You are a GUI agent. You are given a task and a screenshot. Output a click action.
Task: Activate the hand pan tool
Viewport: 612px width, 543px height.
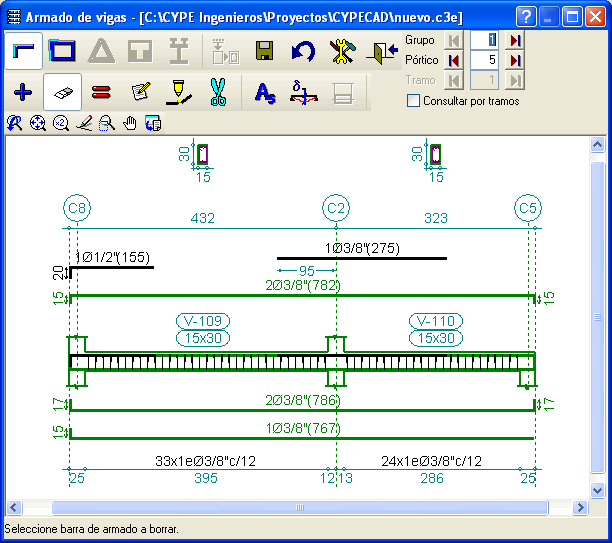click(x=130, y=123)
